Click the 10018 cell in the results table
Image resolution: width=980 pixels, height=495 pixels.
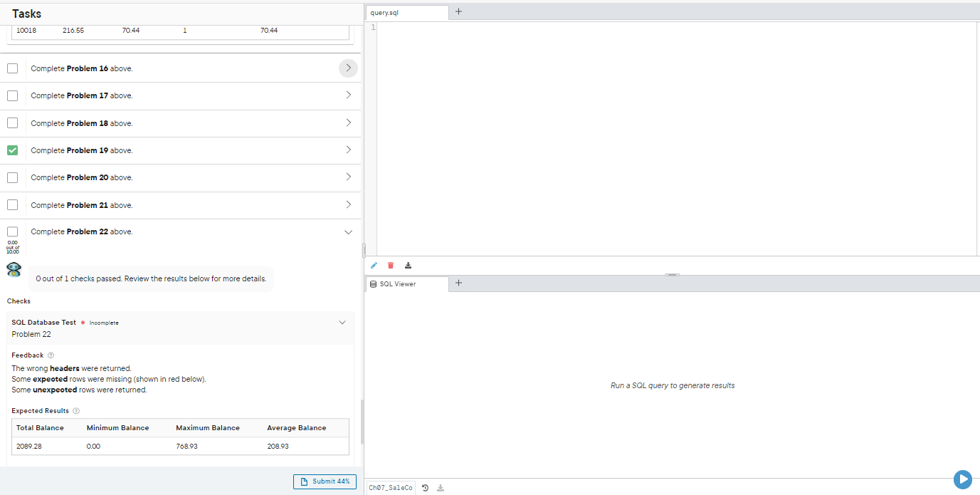pos(26,31)
